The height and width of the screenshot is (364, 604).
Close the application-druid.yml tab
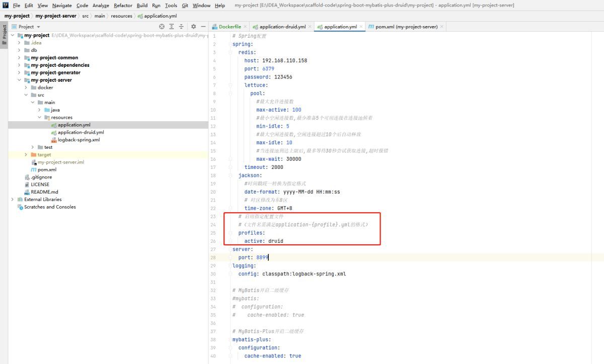[310, 27]
